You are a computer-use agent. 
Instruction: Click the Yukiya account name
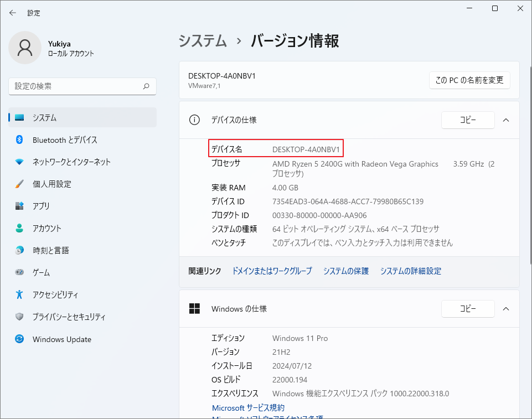pyautogui.click(x=59, y=44)
